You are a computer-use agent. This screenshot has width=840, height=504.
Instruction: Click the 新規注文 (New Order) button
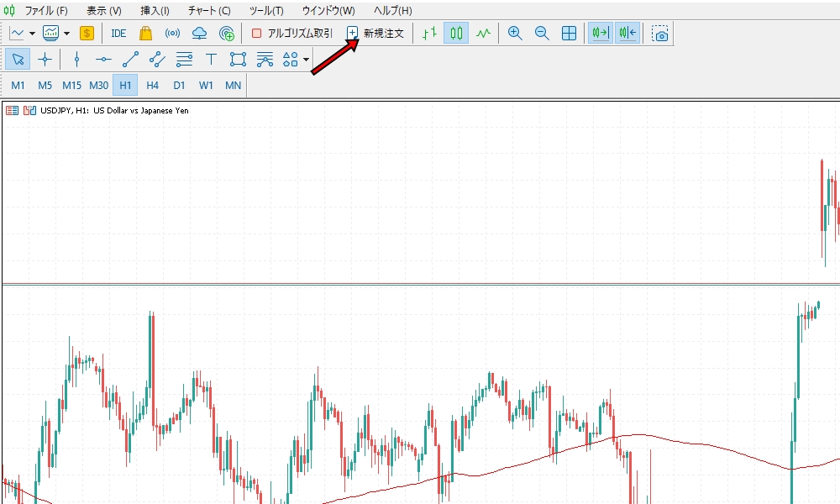375,34
